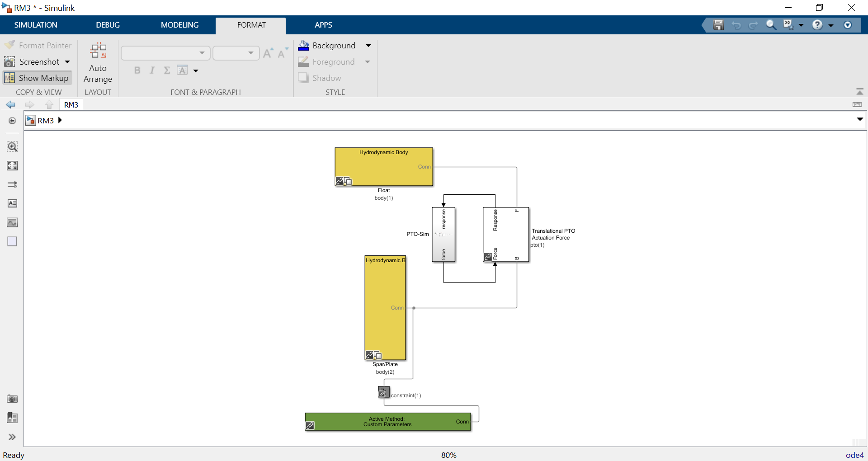
Task: Open the SIMULATION ribbon tab
Action: (36, 25)
